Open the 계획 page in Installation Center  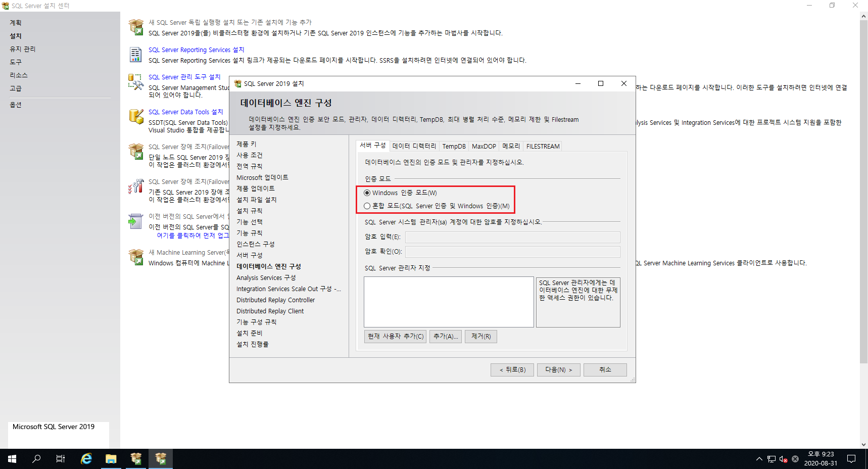tap(16, 23)
